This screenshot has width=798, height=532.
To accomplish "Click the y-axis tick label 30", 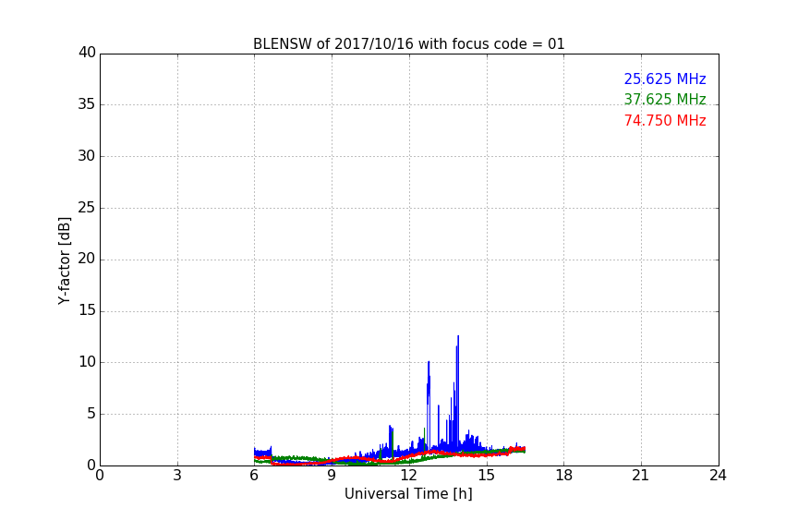I will (x=87, y=156).
